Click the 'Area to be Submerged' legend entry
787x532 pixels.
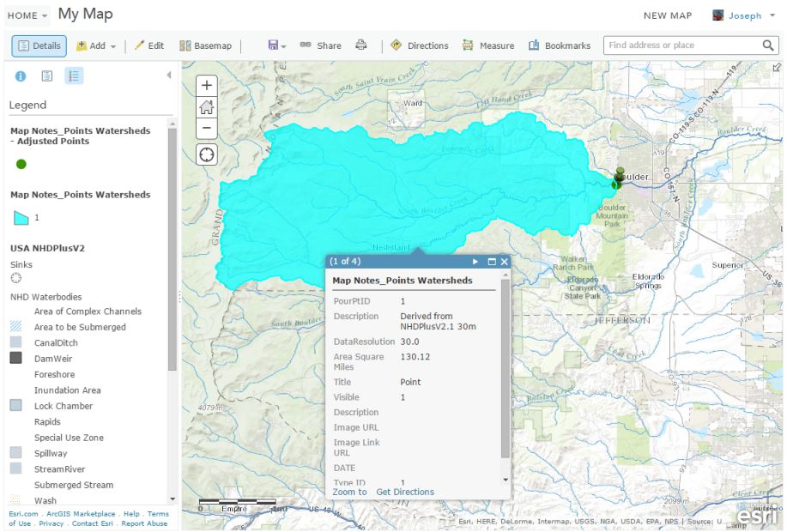81,327
